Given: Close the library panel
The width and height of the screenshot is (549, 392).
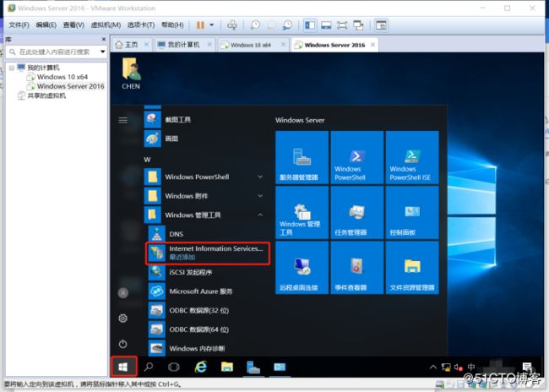Looking at the screenshot, I should point(104,39).
